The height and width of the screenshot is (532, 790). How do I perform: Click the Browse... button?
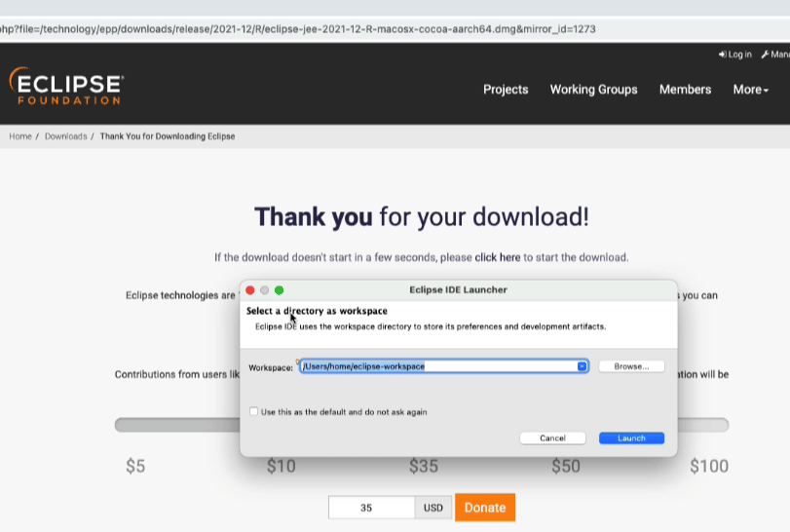pyautogui.click(x=631, y=366)
